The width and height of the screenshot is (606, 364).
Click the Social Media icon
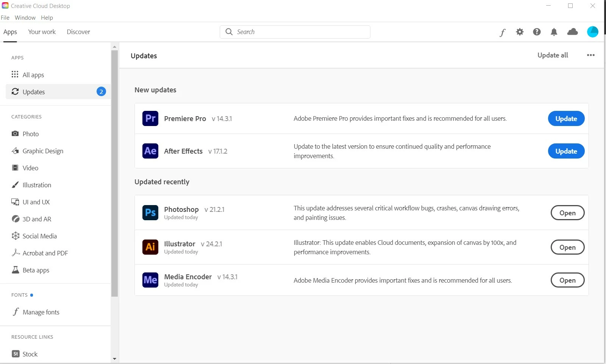16,236
